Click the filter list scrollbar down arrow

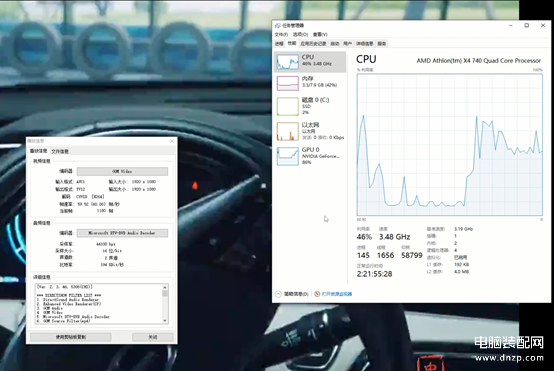[165, 320]
